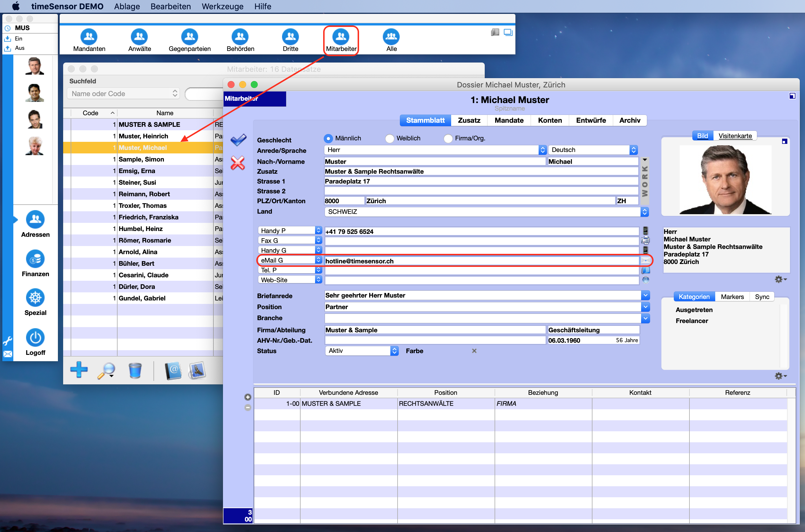Screen dimensions: 805x532
Task: Select the Weiblich radio button
Action: click(x=389, y=138)
